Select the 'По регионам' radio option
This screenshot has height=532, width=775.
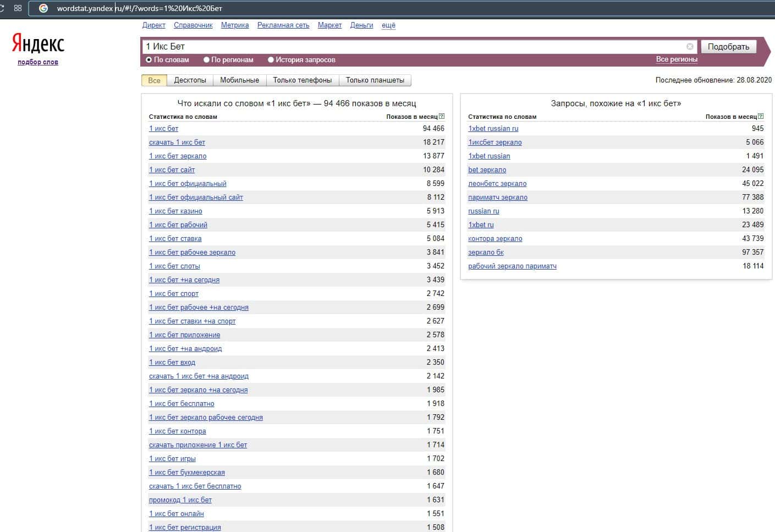(207, 60)
